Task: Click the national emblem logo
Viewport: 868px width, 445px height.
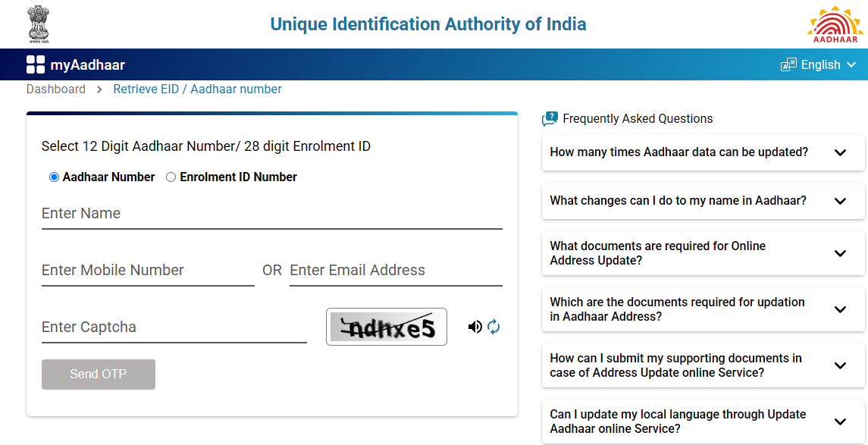Action: (38, 24)
